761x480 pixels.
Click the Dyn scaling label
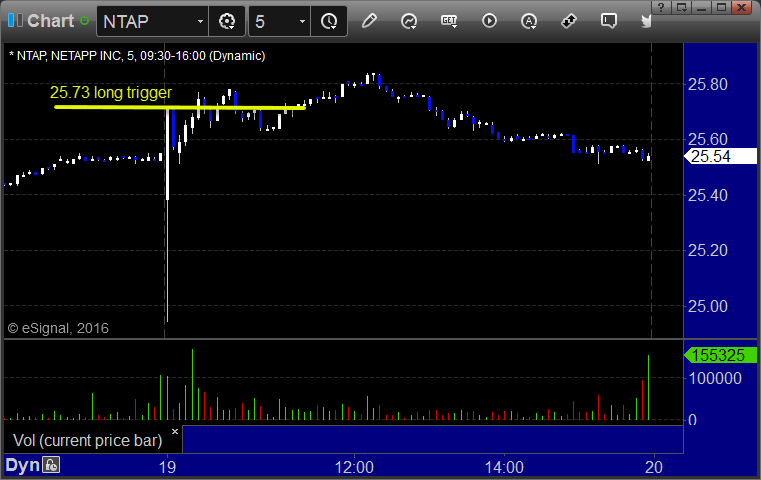22,465
